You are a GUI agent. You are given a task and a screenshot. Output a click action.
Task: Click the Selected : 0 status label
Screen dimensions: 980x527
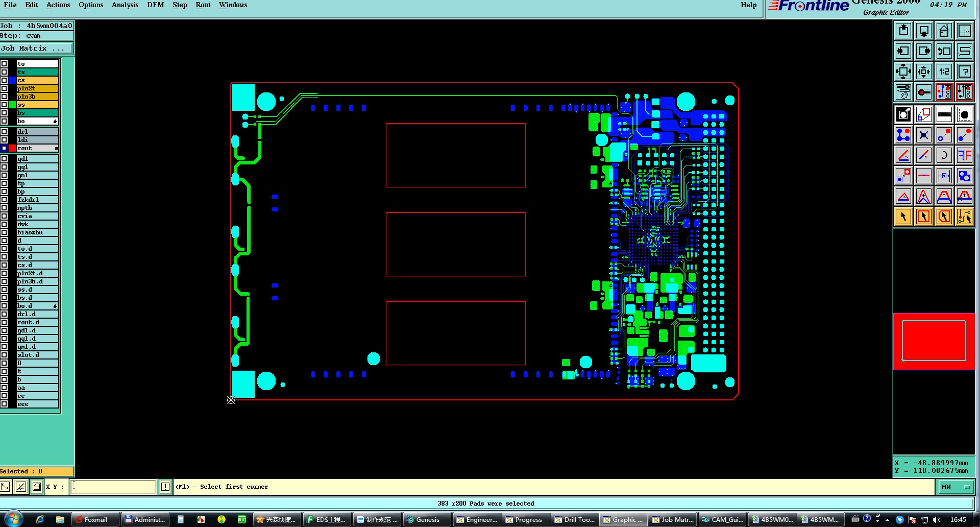(37, 471)
